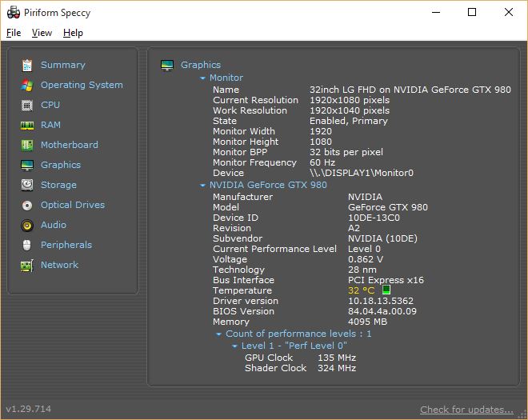Click the Device ID 10DE-13C0 value
The width and height of the screenshot is (528, 420).
(x=374, y=218)
